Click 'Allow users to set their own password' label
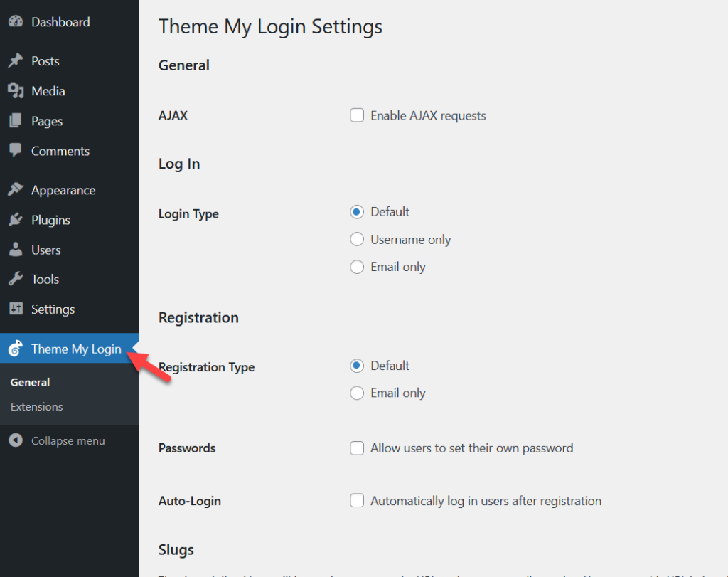Viewport: 728px width, 577px height. pyautogui.click(x=472, y=448)
